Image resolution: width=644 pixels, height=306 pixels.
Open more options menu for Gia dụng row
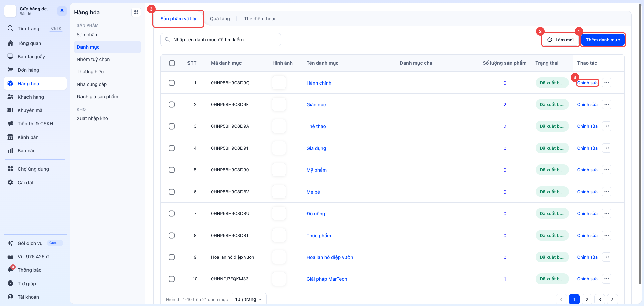coord(607,148)
